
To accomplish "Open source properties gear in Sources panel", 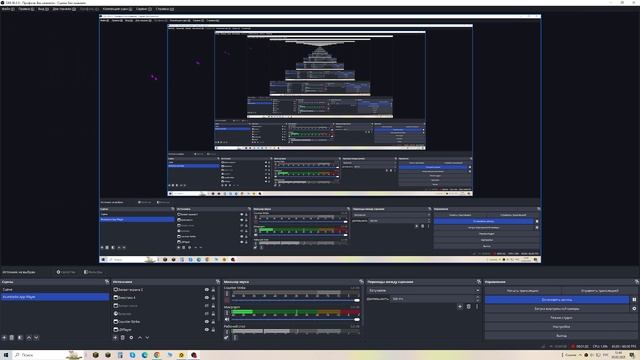I will (x=131, y=338).
